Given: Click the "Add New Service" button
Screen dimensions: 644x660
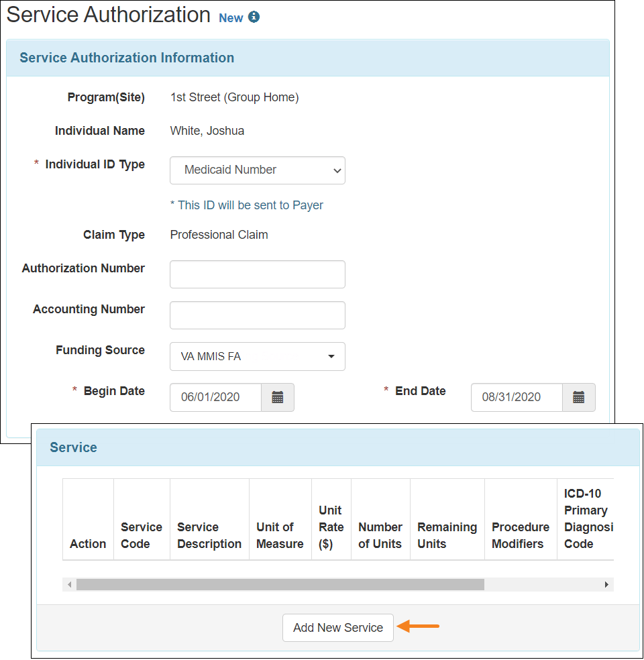Looking at the screenshot, I should click(337, 627).
